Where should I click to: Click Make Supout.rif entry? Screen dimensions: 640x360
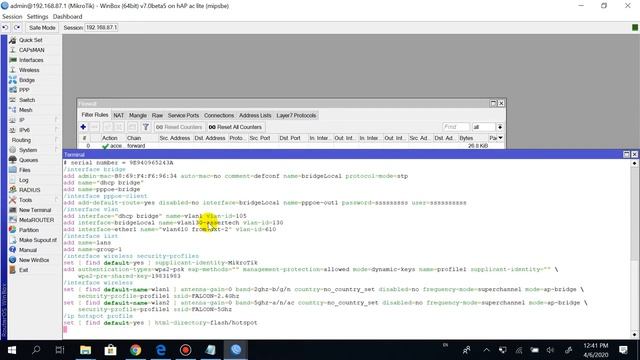(38, 240)
